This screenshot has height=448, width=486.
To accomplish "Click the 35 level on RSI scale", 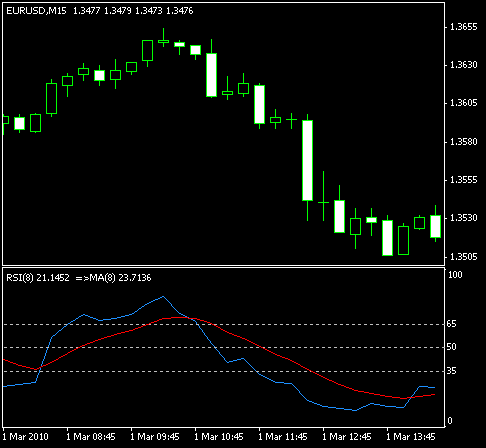I will point(451,371).
